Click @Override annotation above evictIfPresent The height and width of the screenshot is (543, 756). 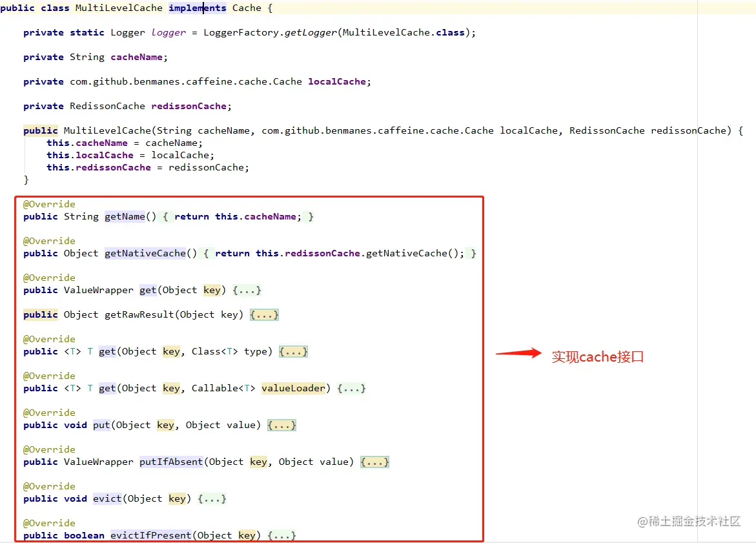point(49,523)
